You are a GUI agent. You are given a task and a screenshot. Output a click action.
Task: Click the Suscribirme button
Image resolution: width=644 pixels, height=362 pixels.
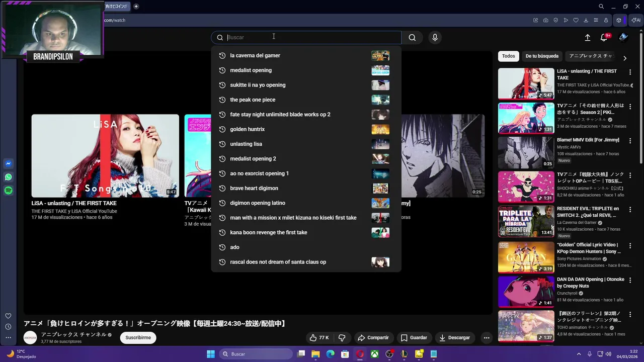tap(138, 338)
